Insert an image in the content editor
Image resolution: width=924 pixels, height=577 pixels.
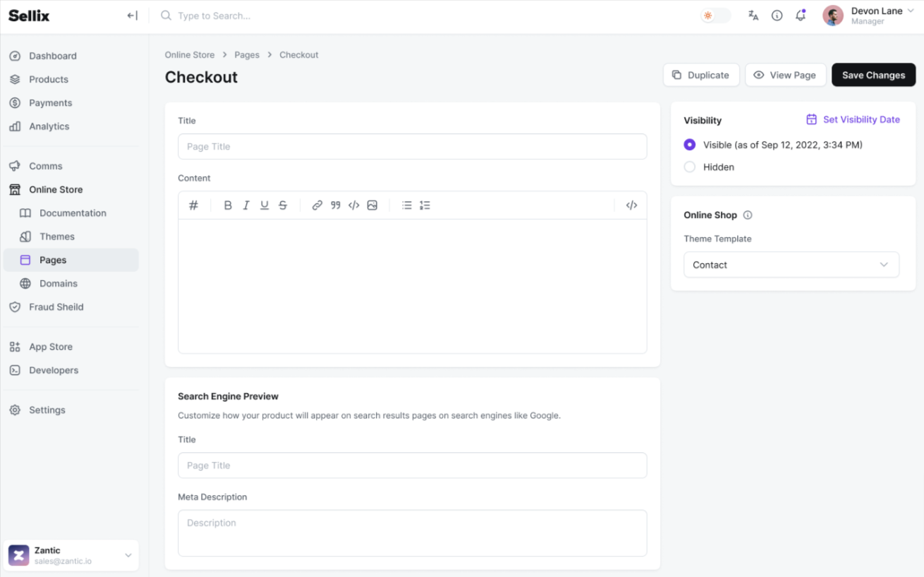coord(372,205)
